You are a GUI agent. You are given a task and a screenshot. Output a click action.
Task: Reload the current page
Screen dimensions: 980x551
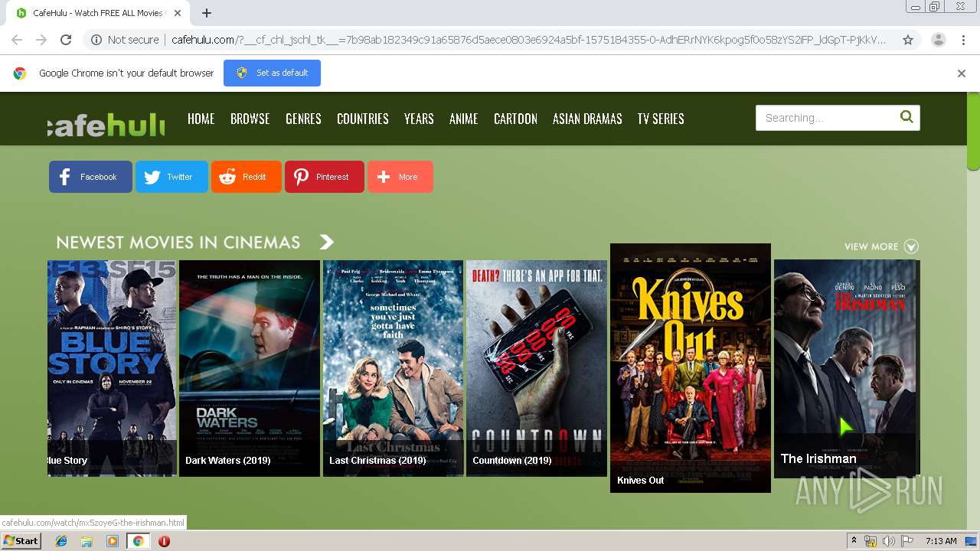(66, 40)
